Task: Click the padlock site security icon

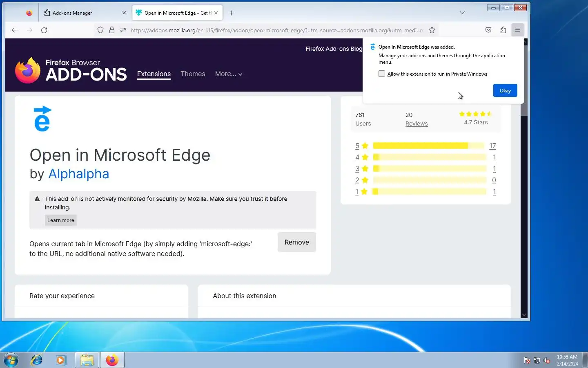Action: click(x=112, y=30)
